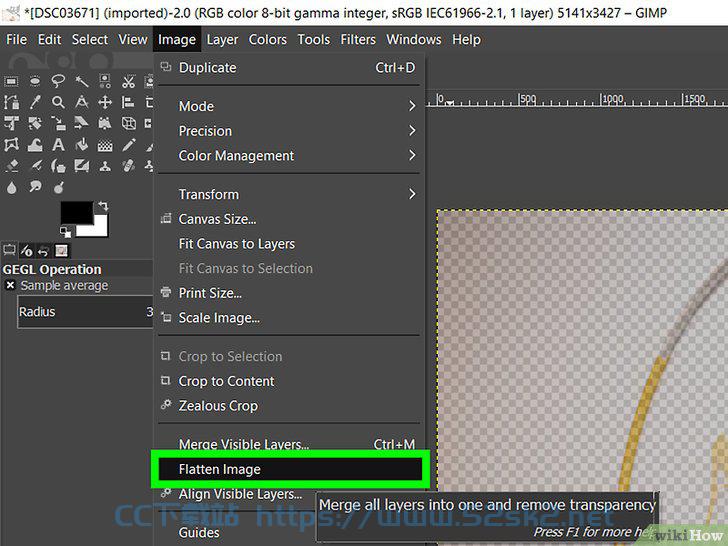Image resolution: width=728 pixels, height=546 pixels.
Task: Choose Fit Canvas to Layers
Action: coord(289,244)
